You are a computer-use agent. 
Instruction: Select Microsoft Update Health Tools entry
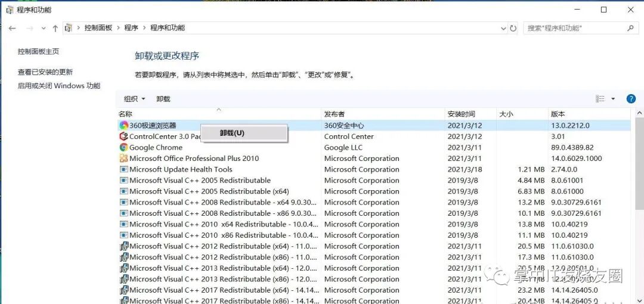pos(181,169)
